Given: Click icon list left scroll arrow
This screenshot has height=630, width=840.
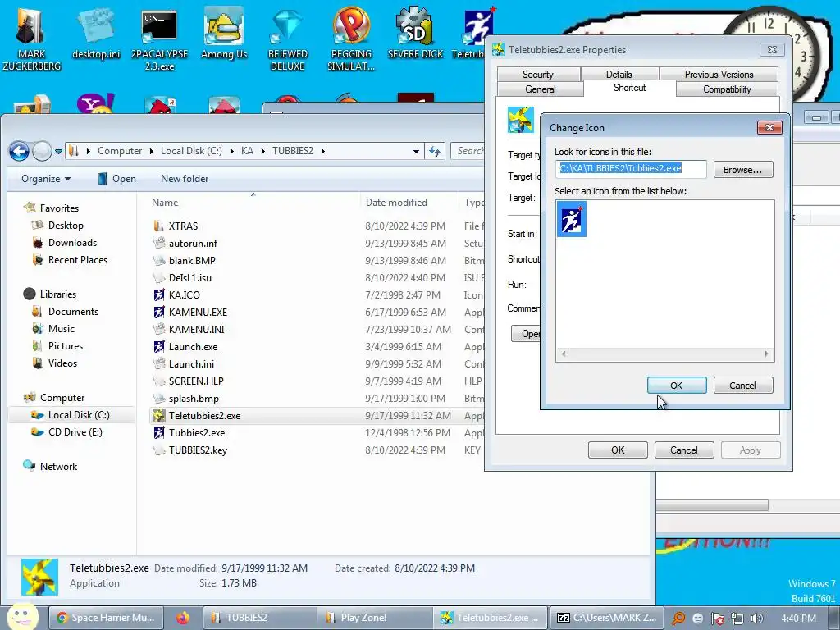Looking at the screenshot, I should 563,354.
